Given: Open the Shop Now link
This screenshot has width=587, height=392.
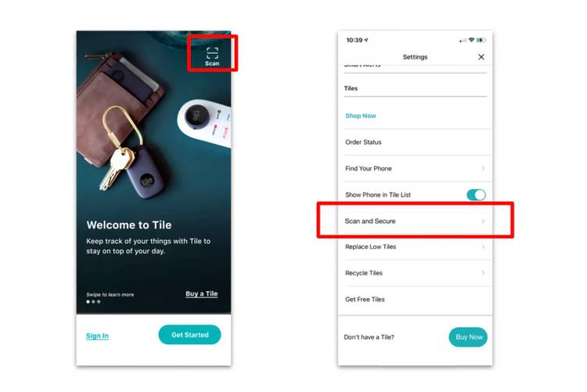Looking at the screenshot, I should [361, 116].
